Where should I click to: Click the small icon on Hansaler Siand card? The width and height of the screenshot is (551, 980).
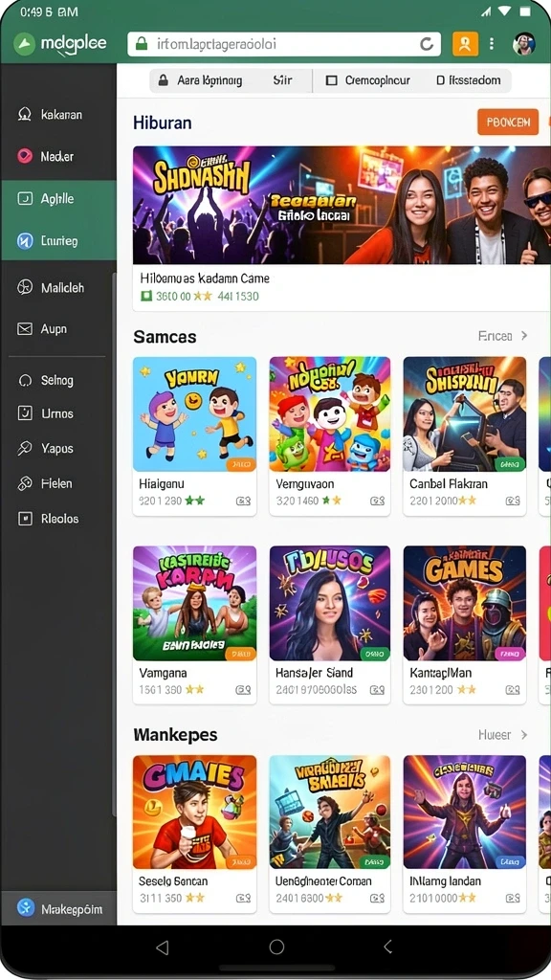(x=377, y=690)
